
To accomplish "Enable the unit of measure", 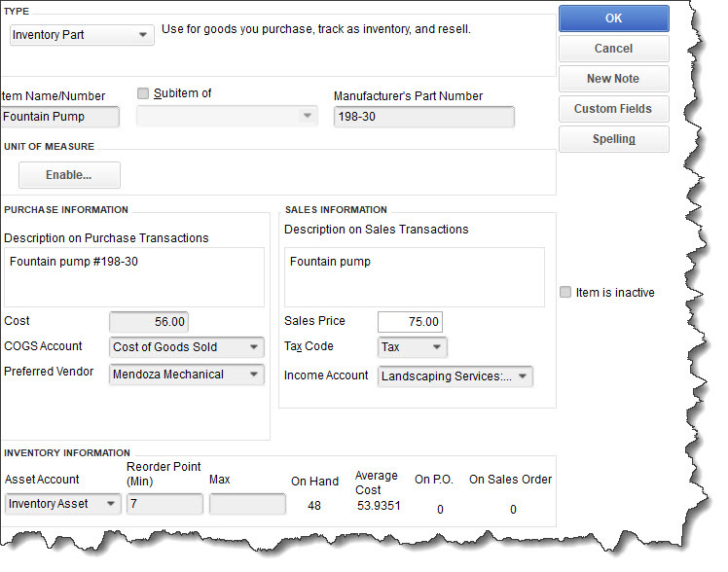I will click(x=69, y=175).
